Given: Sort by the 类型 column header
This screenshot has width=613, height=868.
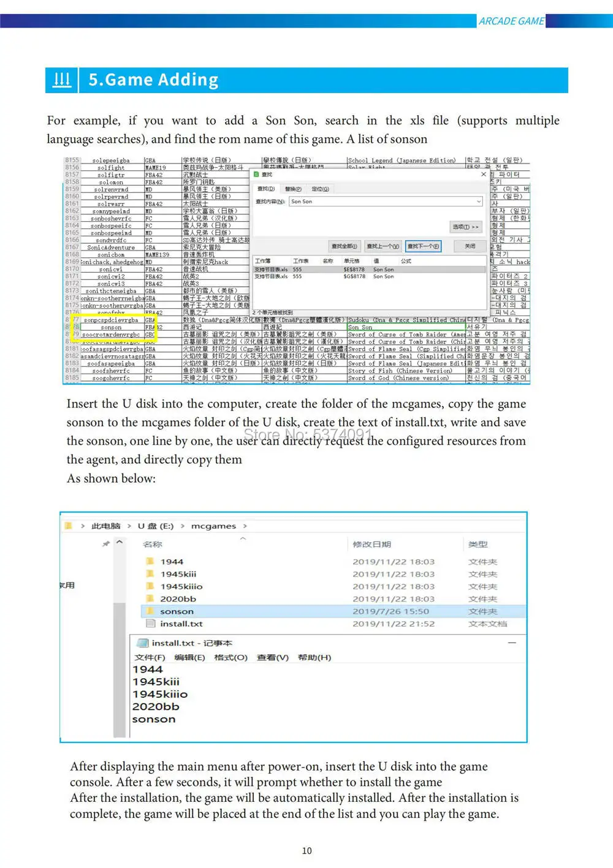Looking at the screenshot, I should (478, 544).
